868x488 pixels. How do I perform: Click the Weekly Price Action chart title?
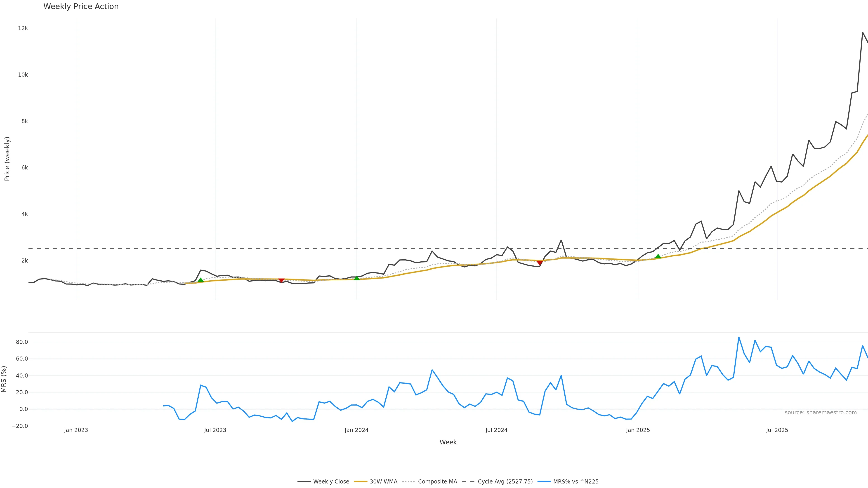81,6
